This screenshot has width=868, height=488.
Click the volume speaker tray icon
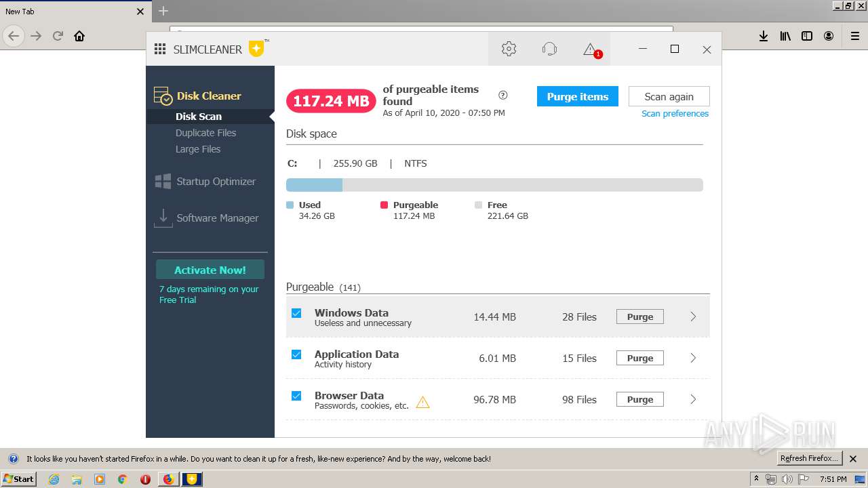pyautogui.click(x=787, y=479)
